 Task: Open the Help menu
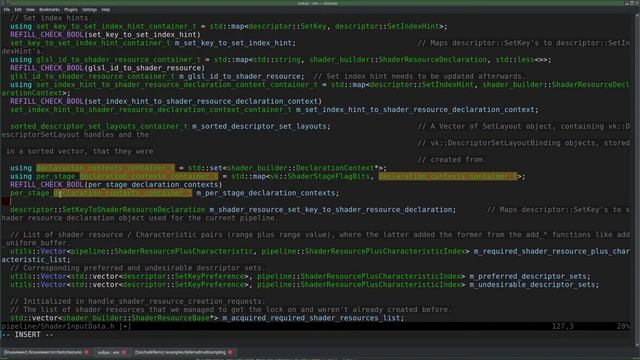coord(106,9)
